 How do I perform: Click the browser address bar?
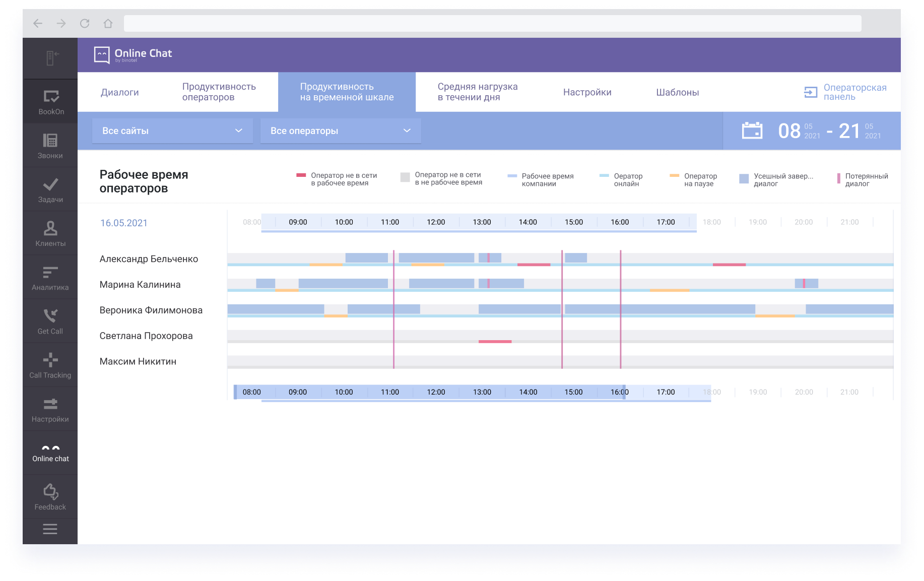[x=492, y=24]
